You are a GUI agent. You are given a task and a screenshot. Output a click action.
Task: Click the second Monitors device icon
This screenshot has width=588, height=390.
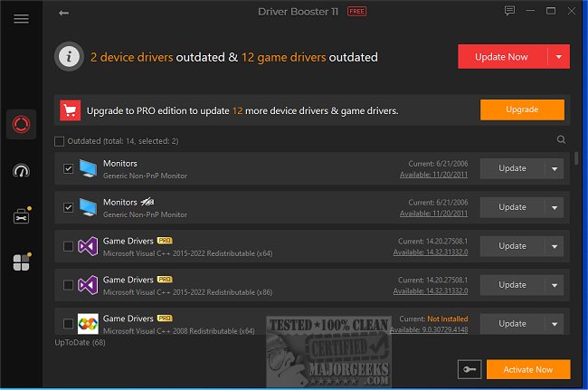[88, 207]
